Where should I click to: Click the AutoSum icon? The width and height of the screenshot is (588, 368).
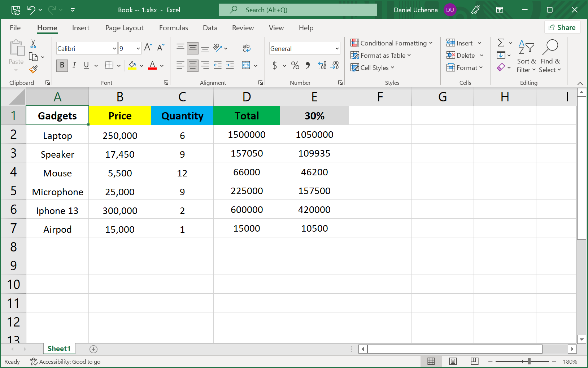point(501,43)
